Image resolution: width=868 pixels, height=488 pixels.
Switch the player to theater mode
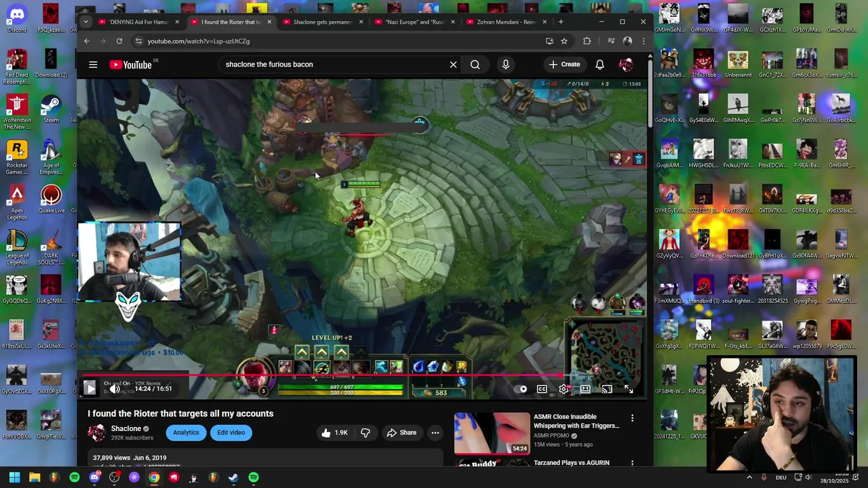pyautogui.click(x=585, y=389)
